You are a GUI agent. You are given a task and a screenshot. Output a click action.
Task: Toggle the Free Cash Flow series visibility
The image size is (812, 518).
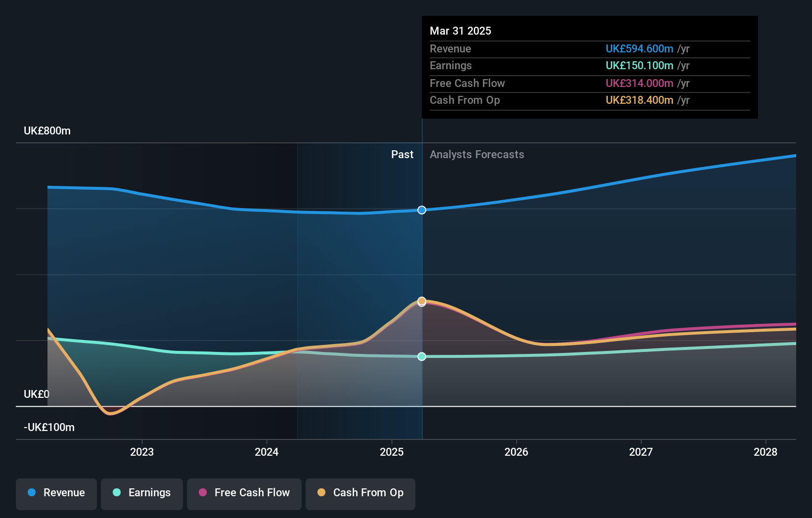click(244, 493)
